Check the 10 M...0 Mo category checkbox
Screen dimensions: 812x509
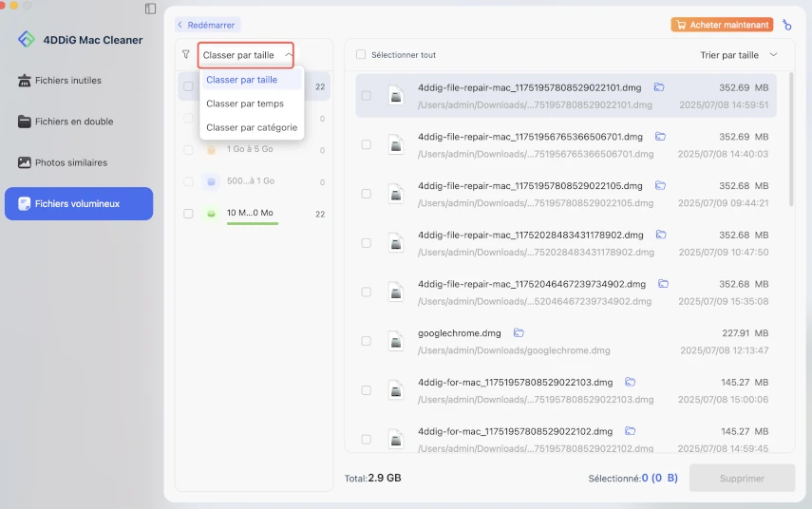188,214
